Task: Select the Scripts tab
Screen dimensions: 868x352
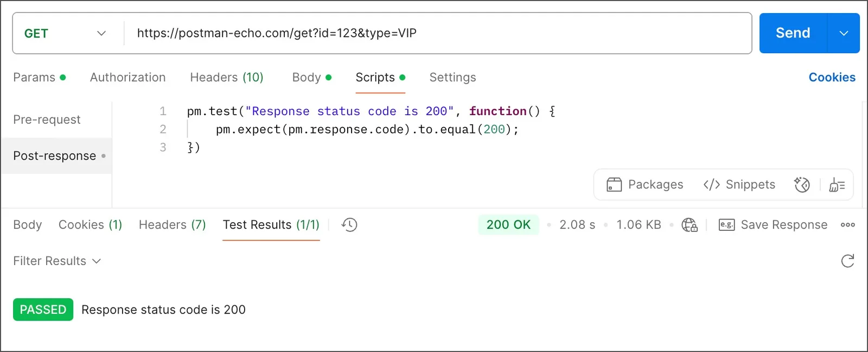Action: point(380,77)
